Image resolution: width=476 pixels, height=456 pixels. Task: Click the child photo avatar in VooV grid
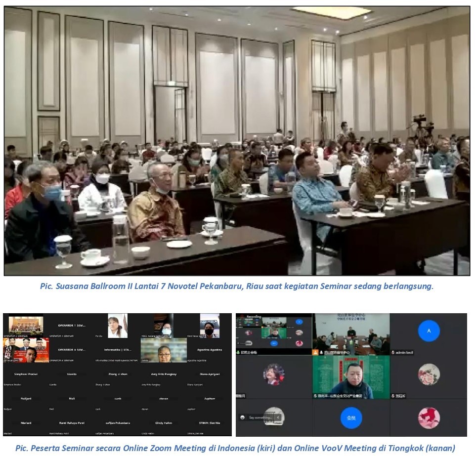tap(273, 374)
